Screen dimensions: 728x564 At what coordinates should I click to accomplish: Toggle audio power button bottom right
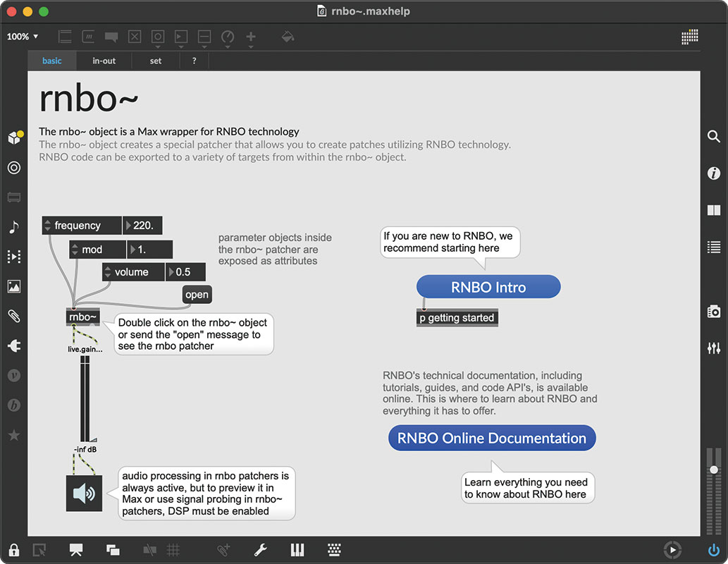(714, 551)
